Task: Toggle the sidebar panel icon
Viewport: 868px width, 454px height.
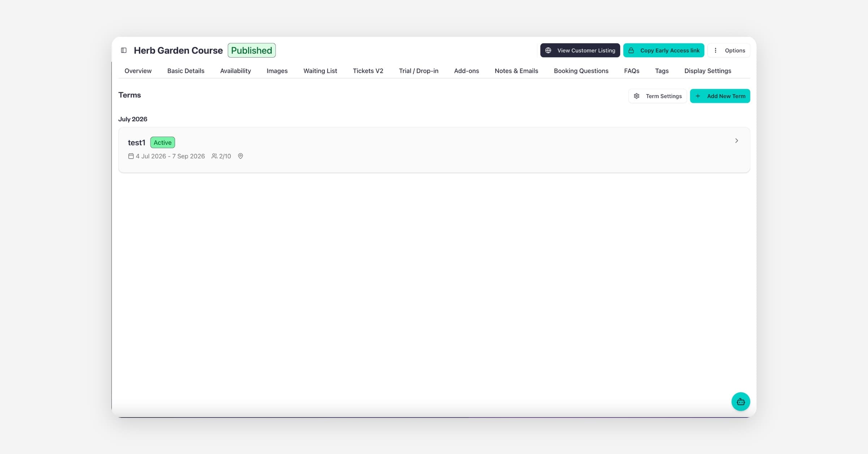Action: [x=124, y=50]
